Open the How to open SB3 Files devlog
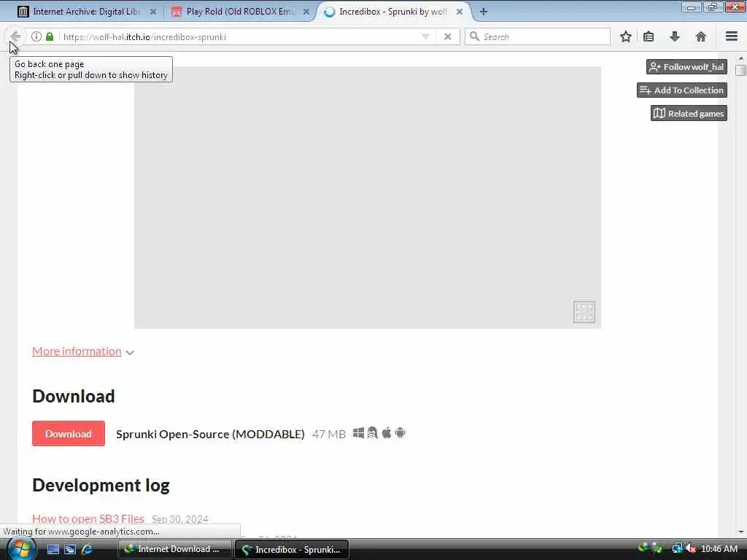This screenshot has width=747, height=560. 88,518
